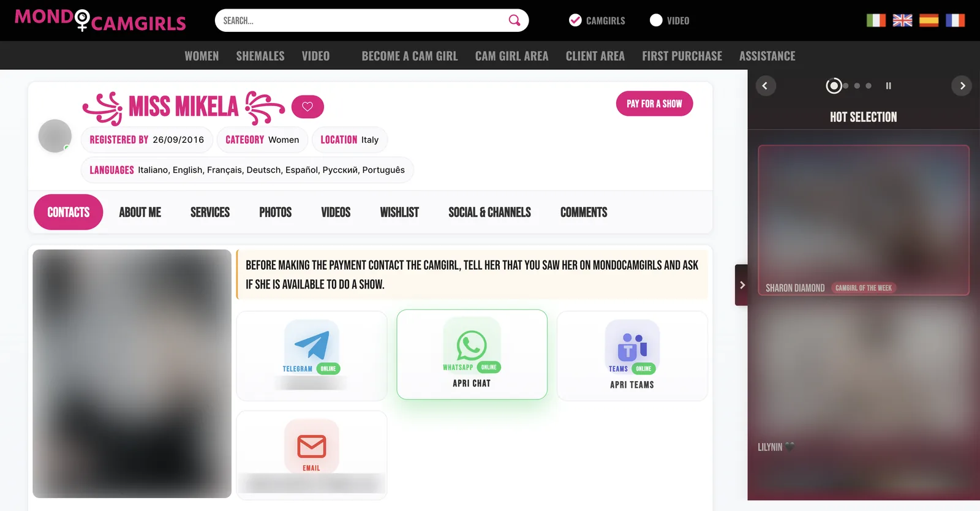Select the Contacts tab
The height and width of the screenshot is (511, 980).
pyautogui.click(x=69, y=212)
